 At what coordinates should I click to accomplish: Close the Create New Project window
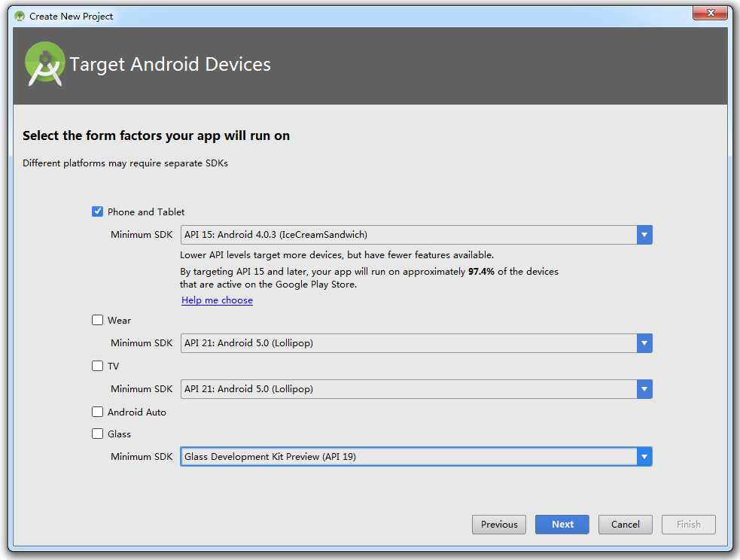click(x=711, y=13)
